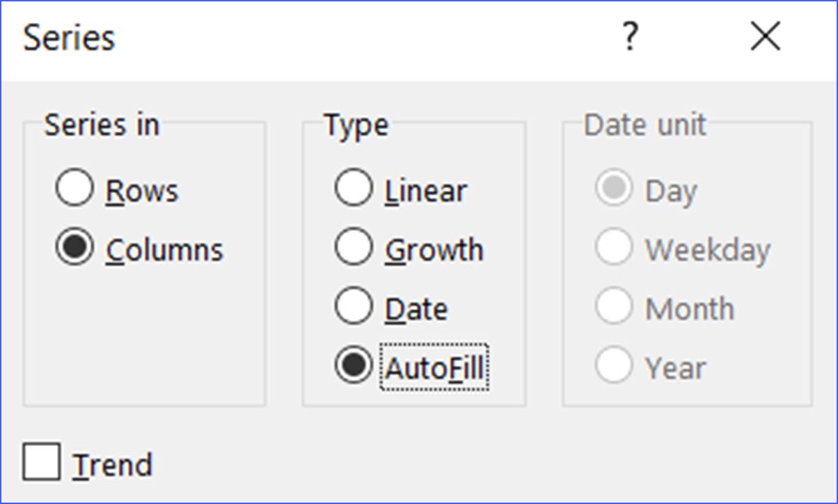Image resolution: width=838 pixels, height=504 pixels.
Task: Choose the Growth series type
Action: (x=354, y=247)
